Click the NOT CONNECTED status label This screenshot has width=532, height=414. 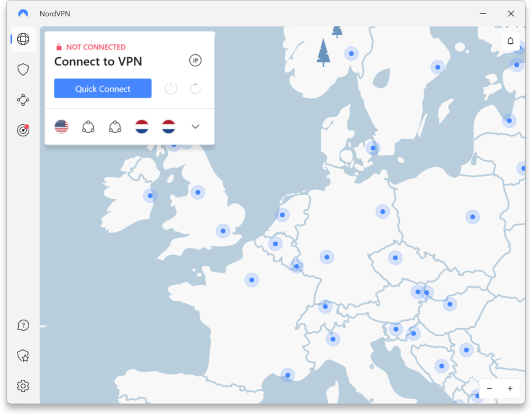point(96,47)
